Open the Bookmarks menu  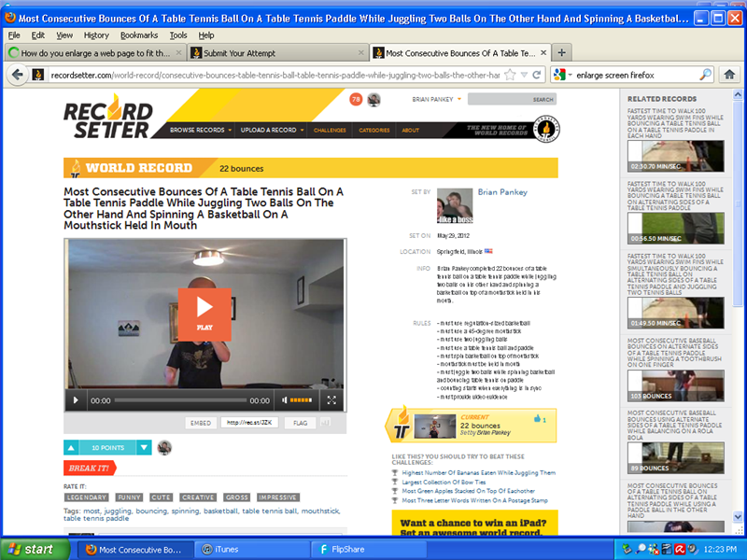[x=138, y=35]
